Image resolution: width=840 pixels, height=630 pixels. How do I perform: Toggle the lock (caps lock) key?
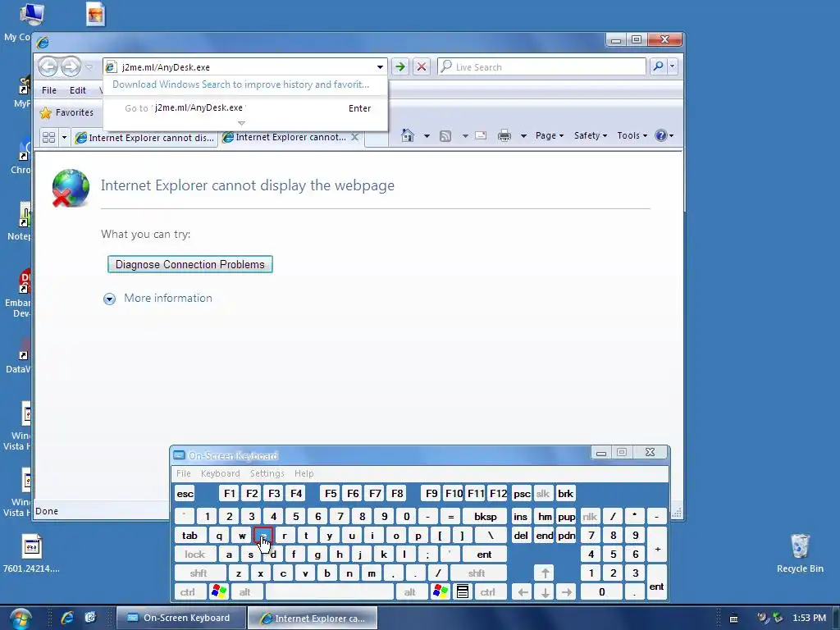(195, 555)
